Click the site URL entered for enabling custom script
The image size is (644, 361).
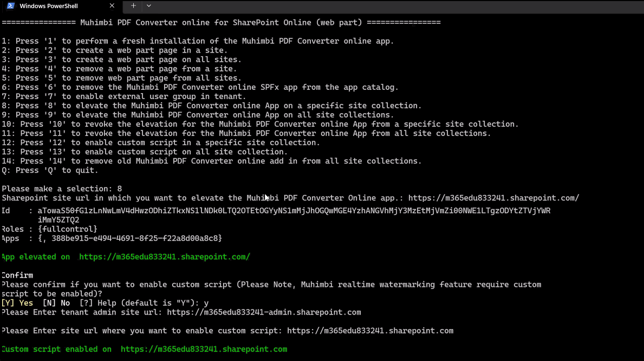click(370, 331)
